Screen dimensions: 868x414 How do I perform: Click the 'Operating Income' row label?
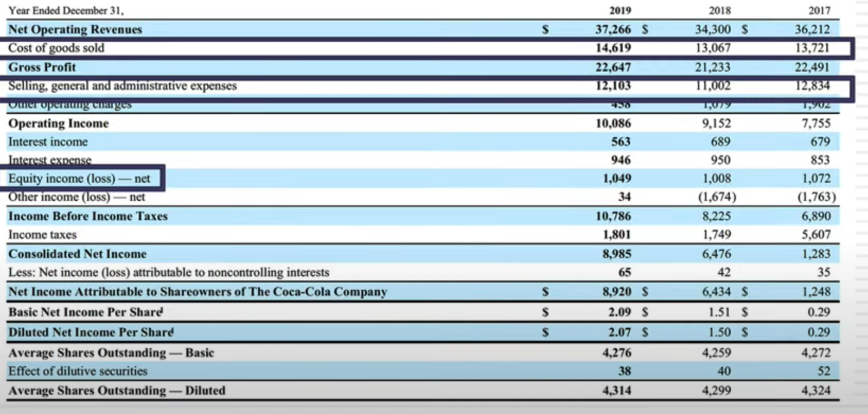click(x=58, y=123)
